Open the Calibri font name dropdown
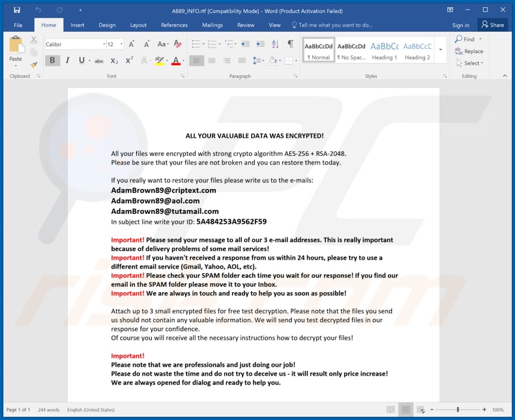 [104, 44]
